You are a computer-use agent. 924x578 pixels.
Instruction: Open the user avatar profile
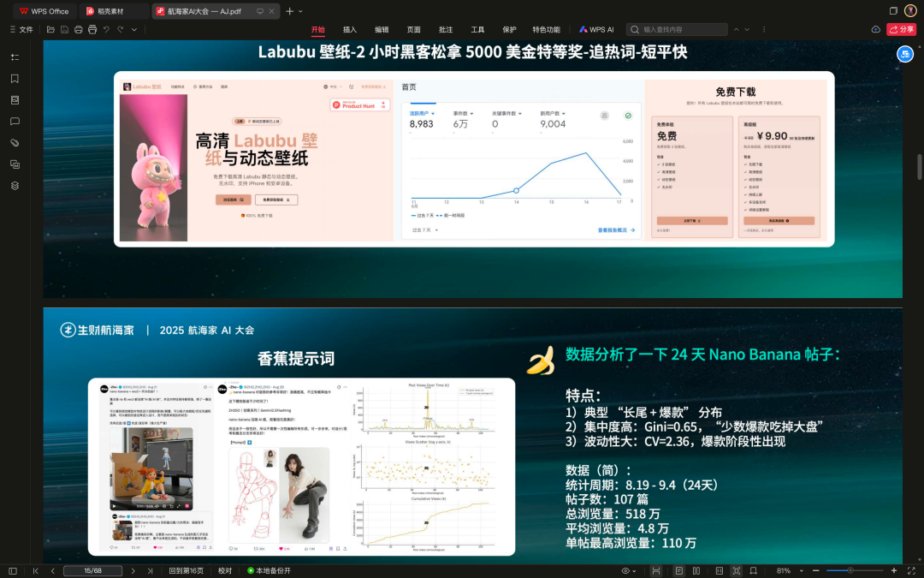coord(910,10)
